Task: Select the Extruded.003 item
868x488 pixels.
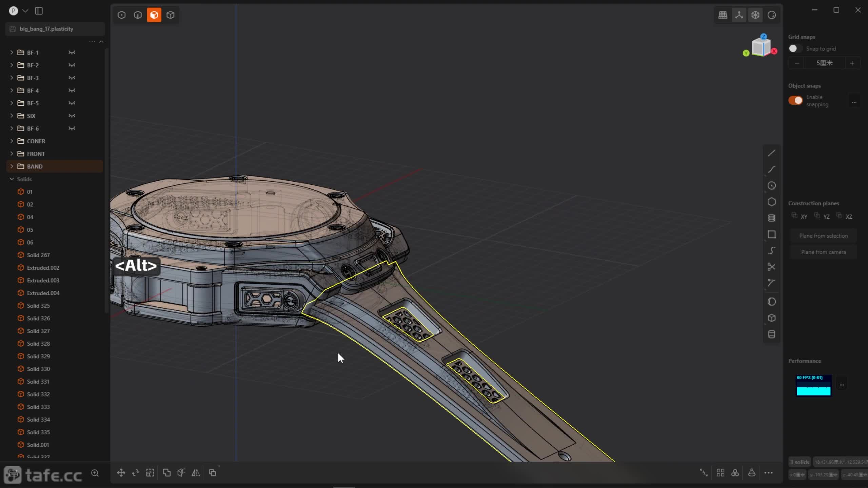Action: click(x=43, y=280)
